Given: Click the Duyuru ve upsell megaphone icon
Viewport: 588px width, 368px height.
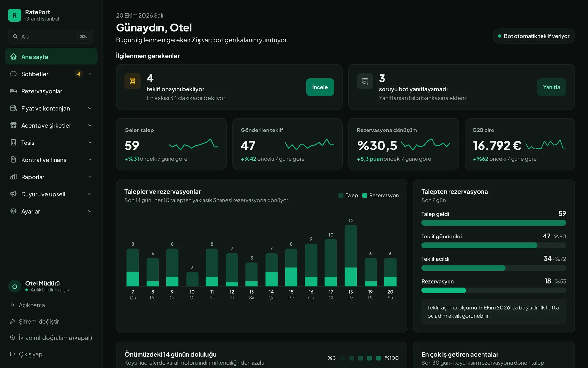Looking at the screenshot, I should coord(13,194).
